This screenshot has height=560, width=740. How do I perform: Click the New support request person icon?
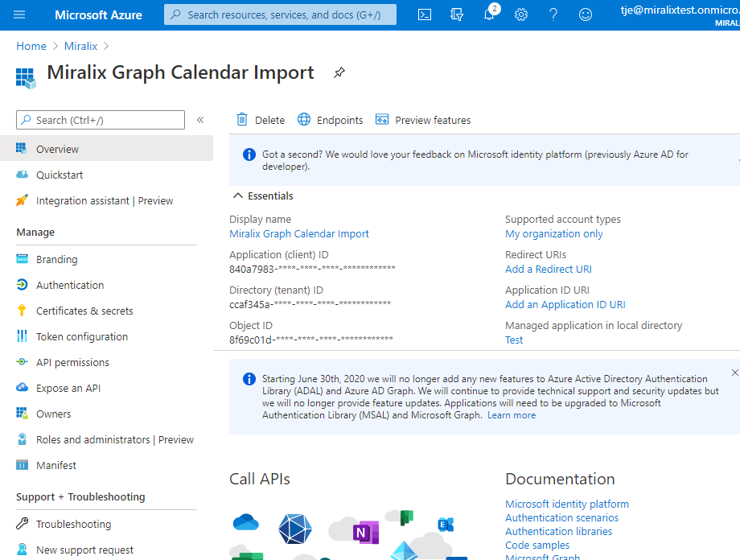[23, 550]
